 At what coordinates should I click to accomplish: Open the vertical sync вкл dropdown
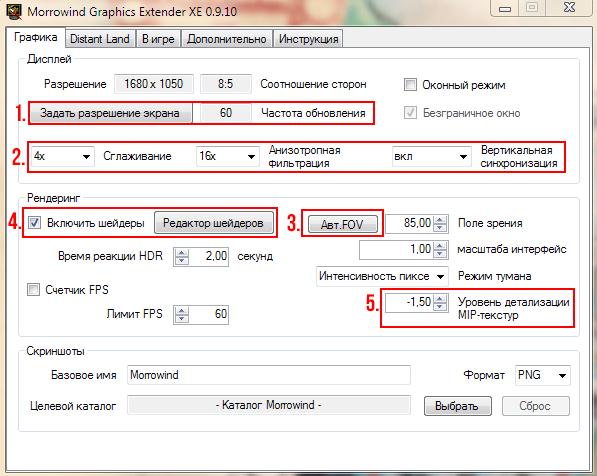[x=431, y=157]
